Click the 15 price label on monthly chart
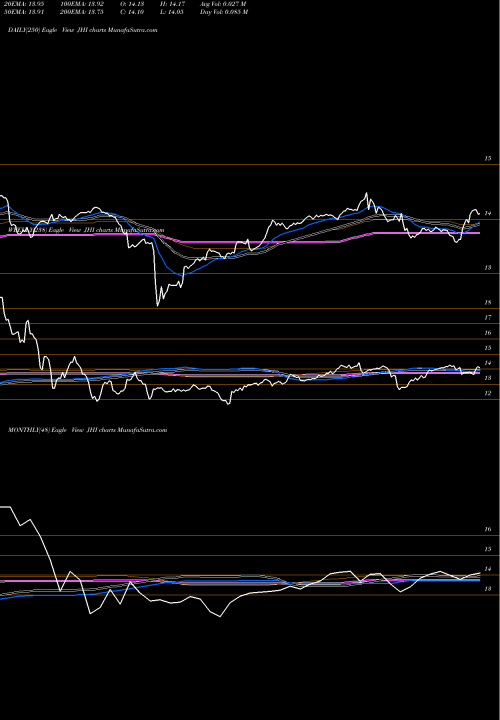 point(488,549)
